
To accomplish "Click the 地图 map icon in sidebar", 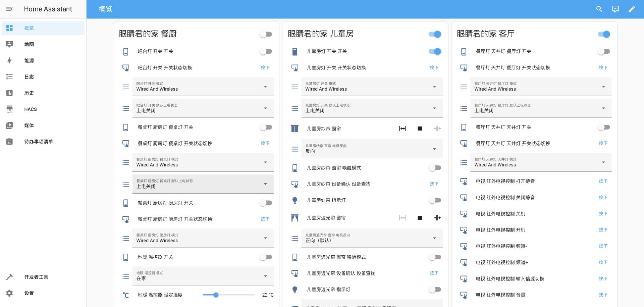I will click(x=9, y=44).
